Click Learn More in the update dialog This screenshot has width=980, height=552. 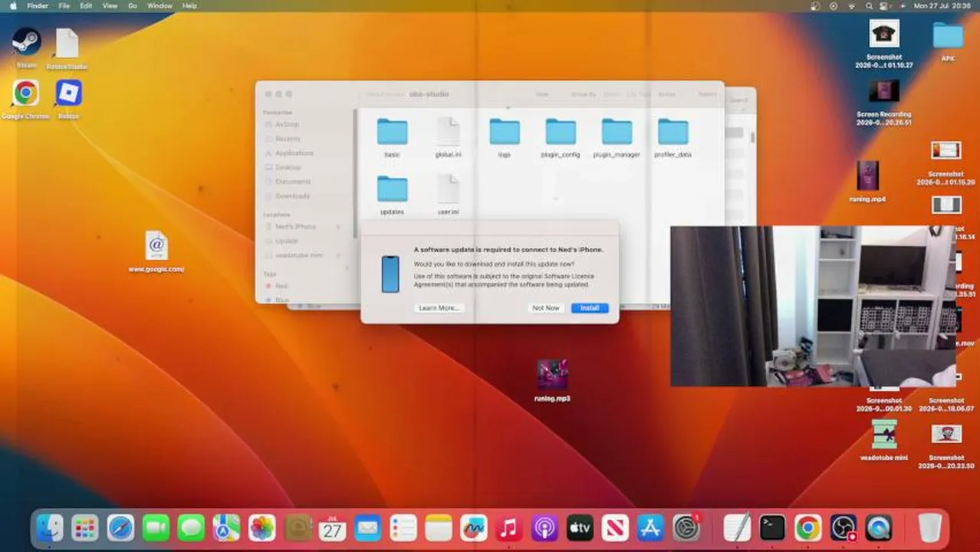pyautogui.click(x=439, y=307)
